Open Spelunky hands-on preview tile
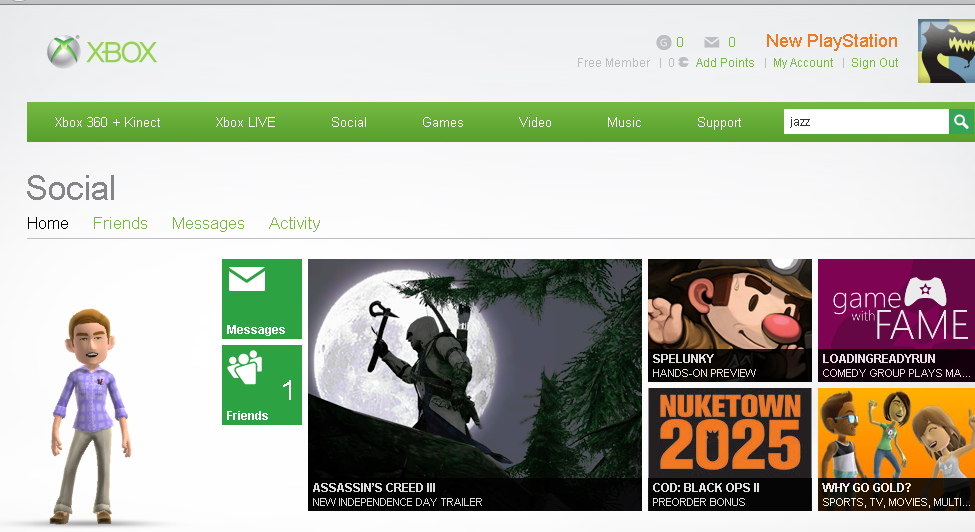975x532 pixels. 729,320
